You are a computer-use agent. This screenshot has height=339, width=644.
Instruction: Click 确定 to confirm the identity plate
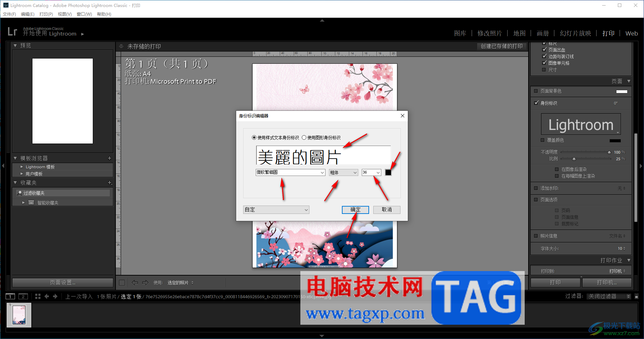pyautogui.click(x=355, y=210)
